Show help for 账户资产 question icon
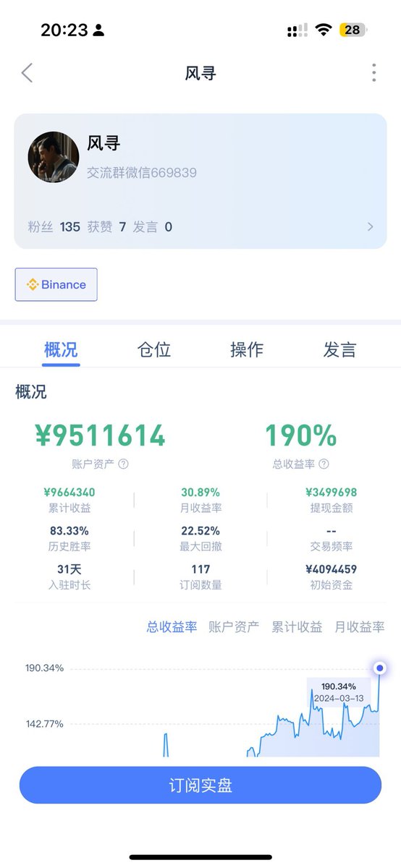The height and width of the screenshot is (868, 401). (x=123, y=464)
